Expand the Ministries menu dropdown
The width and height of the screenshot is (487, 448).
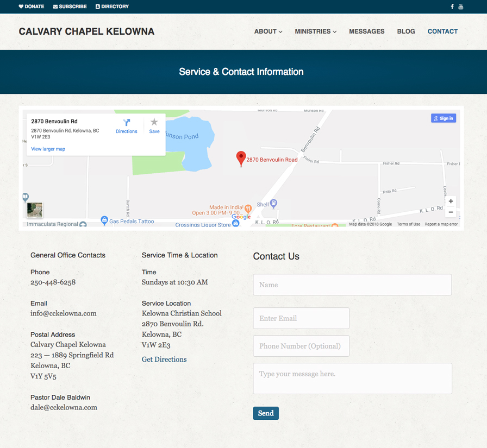tap(316, 31)
